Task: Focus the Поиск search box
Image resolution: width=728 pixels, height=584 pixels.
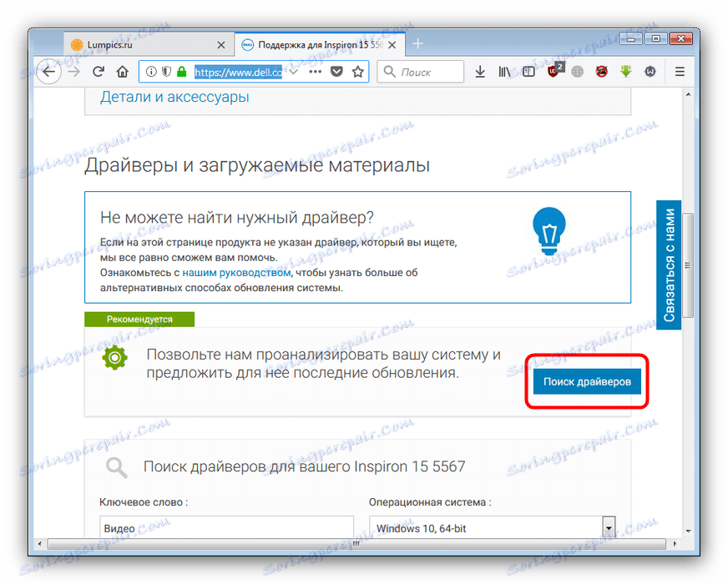Action: 421,72
